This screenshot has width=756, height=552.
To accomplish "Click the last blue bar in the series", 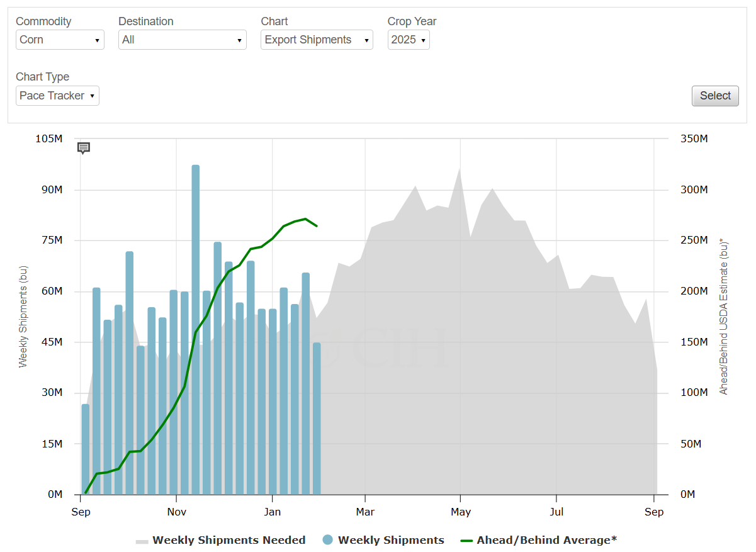I will [x=317, y=419].
